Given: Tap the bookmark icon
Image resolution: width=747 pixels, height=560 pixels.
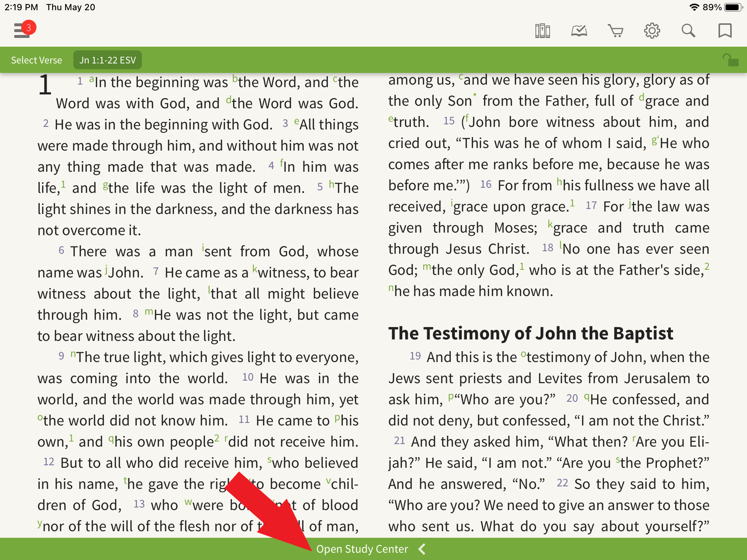Looking at the screenshot, I should click(725, 31).
